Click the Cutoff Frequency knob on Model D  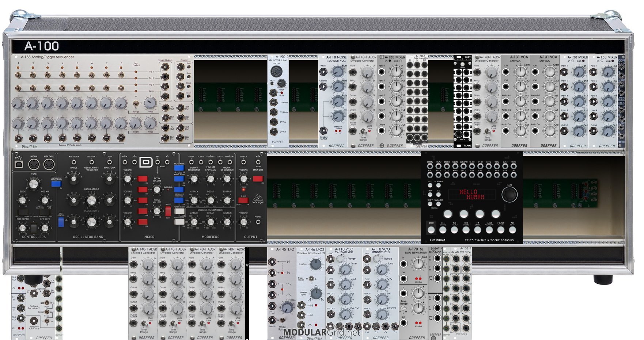(194, 179)
